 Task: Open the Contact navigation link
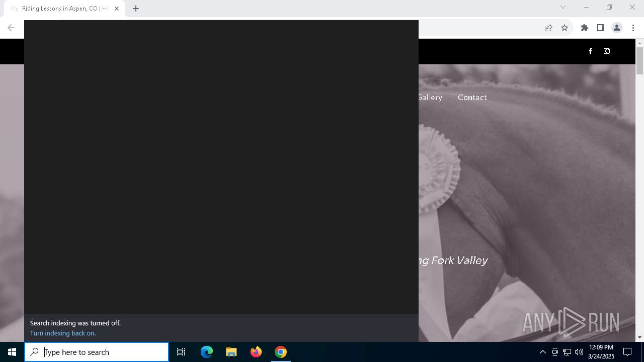[472, 98]
